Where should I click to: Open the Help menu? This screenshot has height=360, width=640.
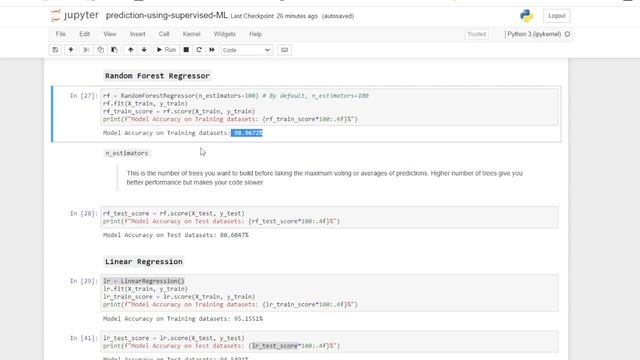[x=256, y=34]
